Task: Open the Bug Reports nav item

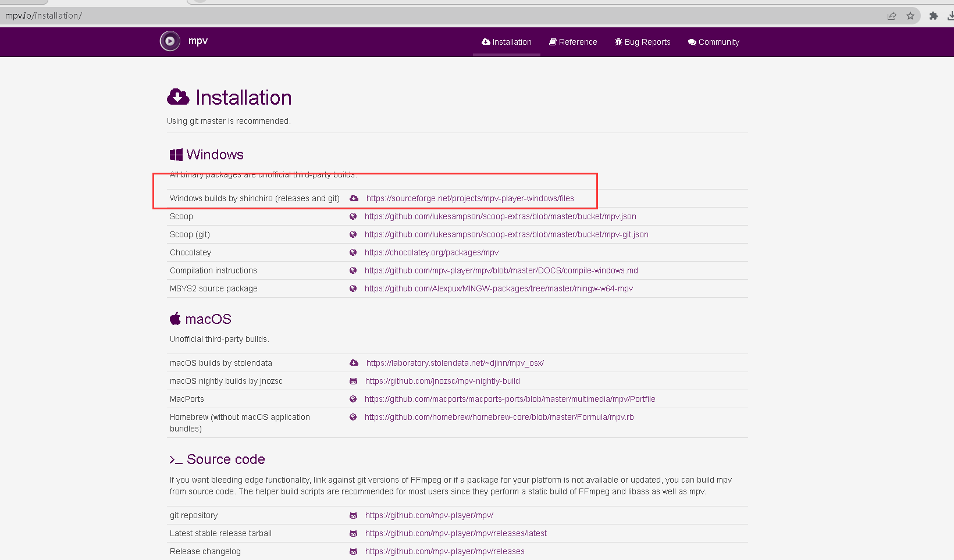Action: (643, 42)
